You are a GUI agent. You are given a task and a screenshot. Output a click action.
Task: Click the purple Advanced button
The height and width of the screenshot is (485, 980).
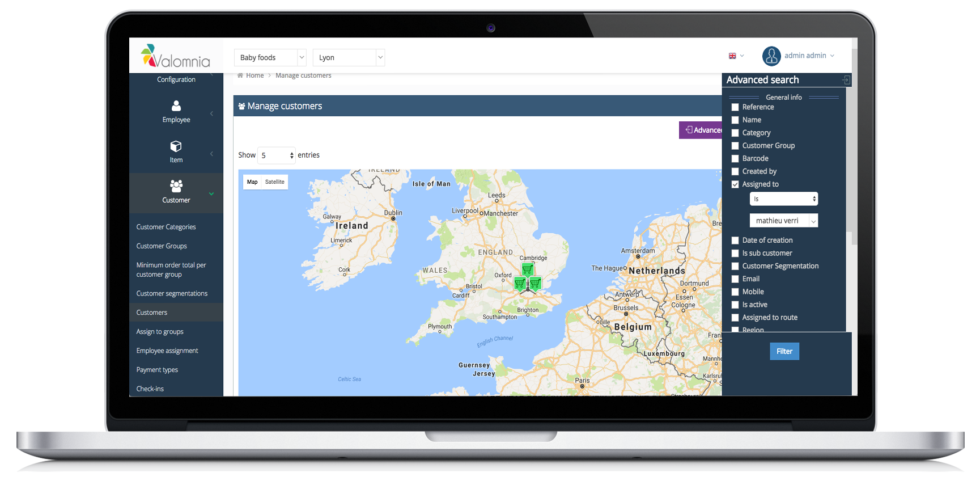coord(701,130)
